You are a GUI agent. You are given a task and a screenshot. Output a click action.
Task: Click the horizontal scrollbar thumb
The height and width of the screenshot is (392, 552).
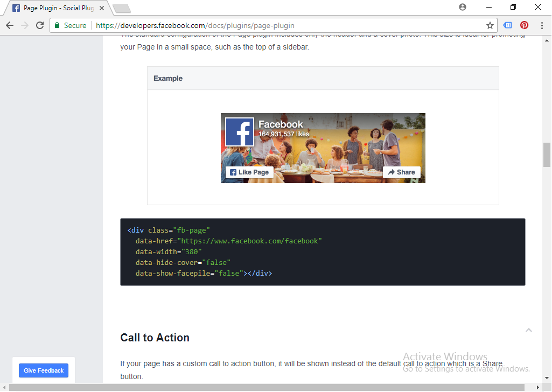pos(267,388)
